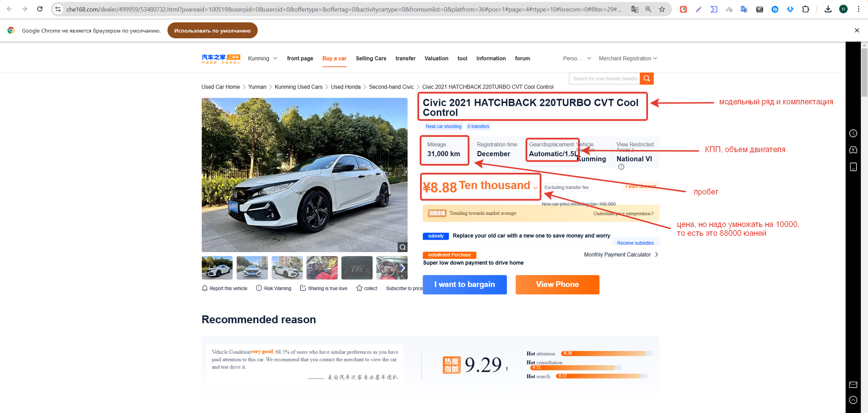Open the clock history icon in right sidebar
This screenshot has width=868, height=413.
point(853,133)
